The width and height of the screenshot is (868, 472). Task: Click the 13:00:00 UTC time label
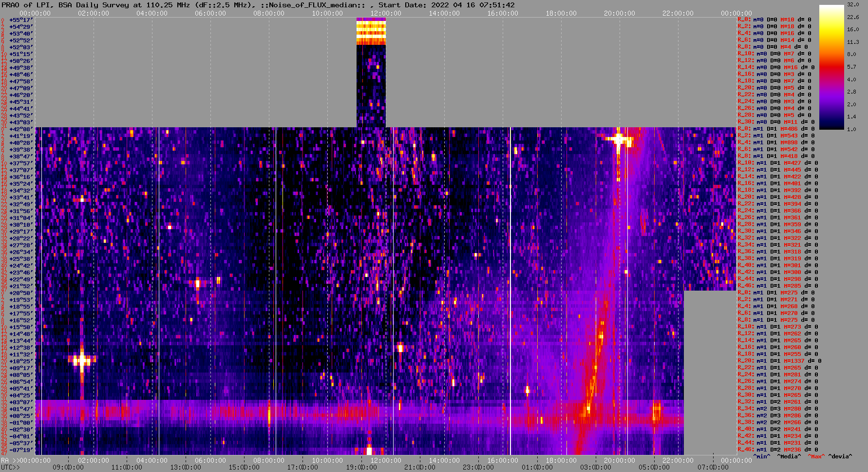(x=186, y=467)
